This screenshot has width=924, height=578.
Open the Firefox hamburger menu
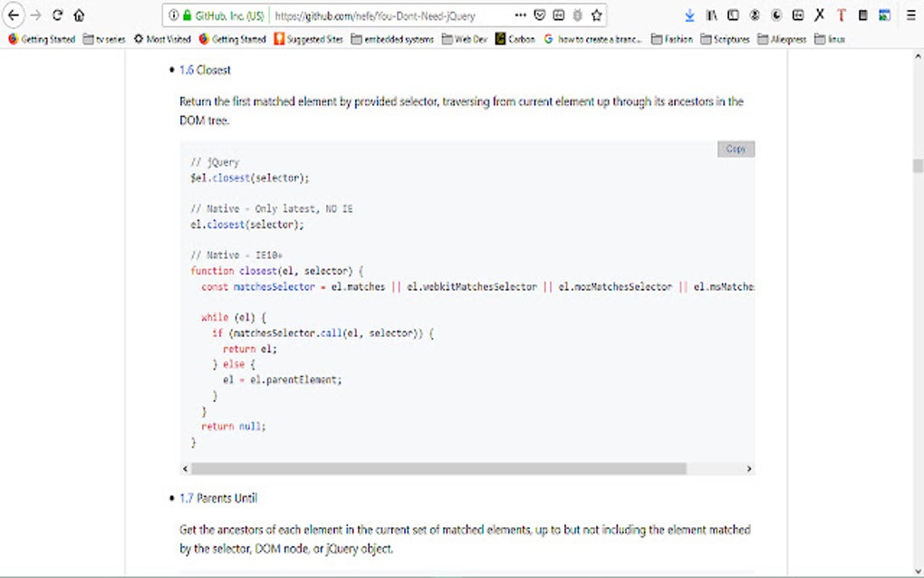910,15
